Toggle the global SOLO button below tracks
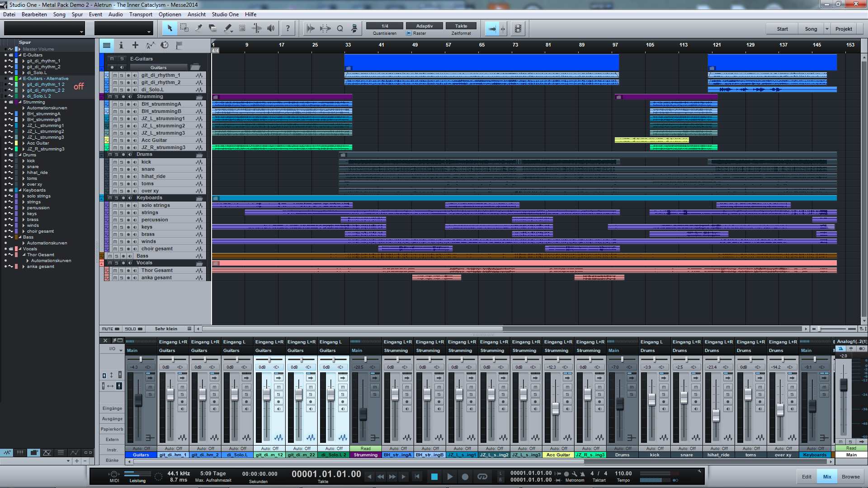 (x=133, y=328)
